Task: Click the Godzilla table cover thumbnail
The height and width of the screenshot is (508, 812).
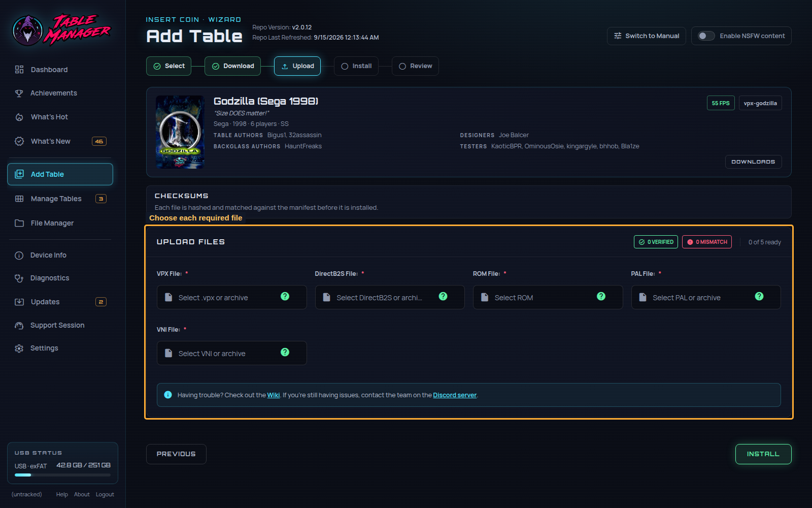Action: 180,132
